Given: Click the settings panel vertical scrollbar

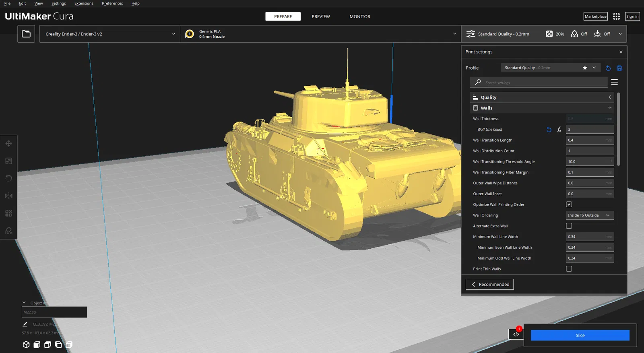Looking at the screenshot, I should pos(619,129).
